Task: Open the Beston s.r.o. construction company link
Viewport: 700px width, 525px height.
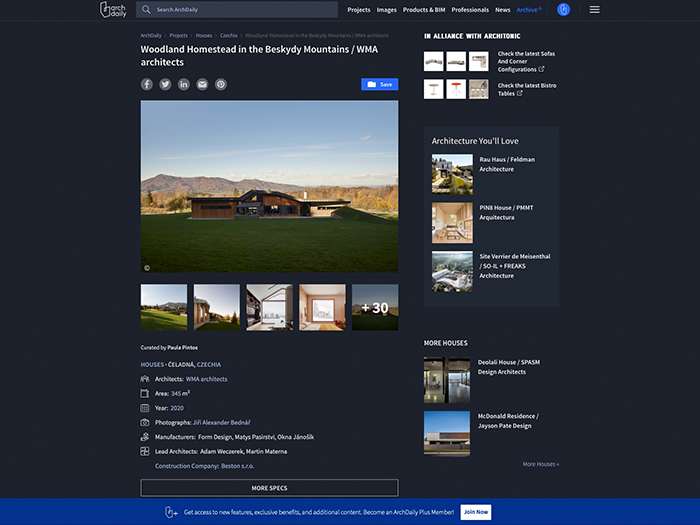Action: (x=238, y=466)
